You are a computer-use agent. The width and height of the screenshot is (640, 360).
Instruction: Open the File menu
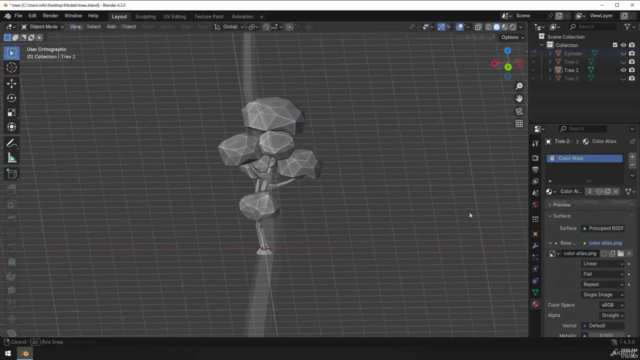pyautogui.click(x=18, y=16)
